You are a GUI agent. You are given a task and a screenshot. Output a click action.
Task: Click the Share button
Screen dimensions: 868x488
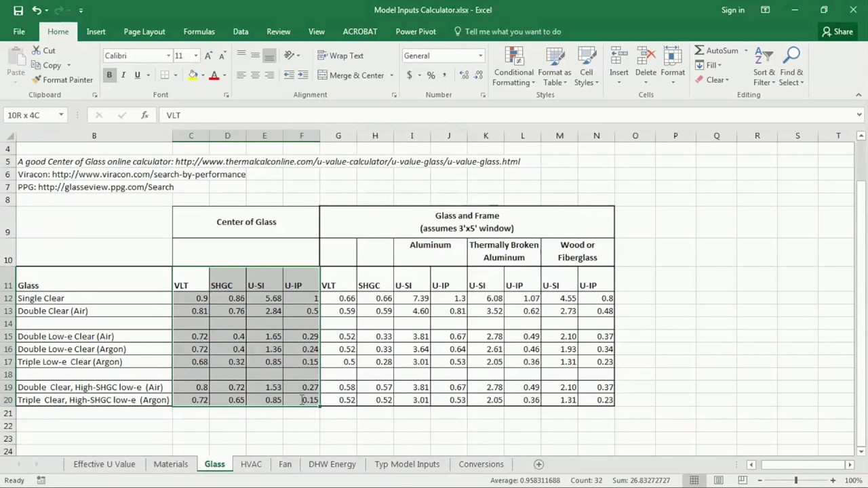click(837, 32)
